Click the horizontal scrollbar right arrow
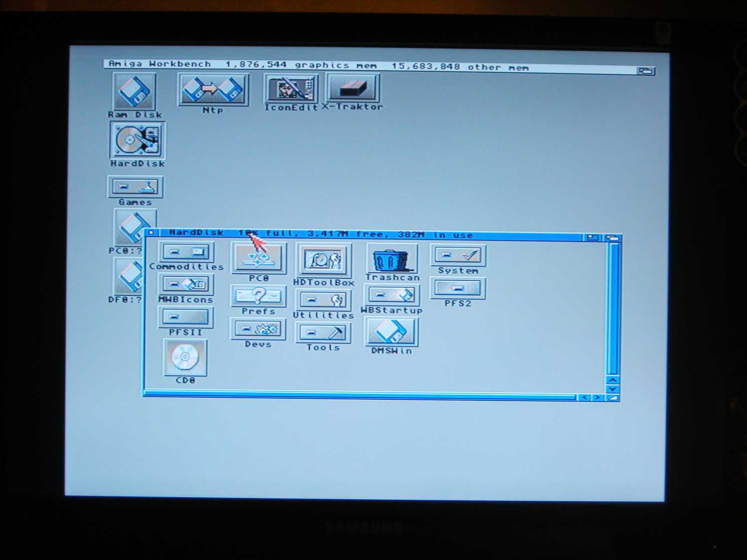747x560 pixels. click(x=597, y=397)
